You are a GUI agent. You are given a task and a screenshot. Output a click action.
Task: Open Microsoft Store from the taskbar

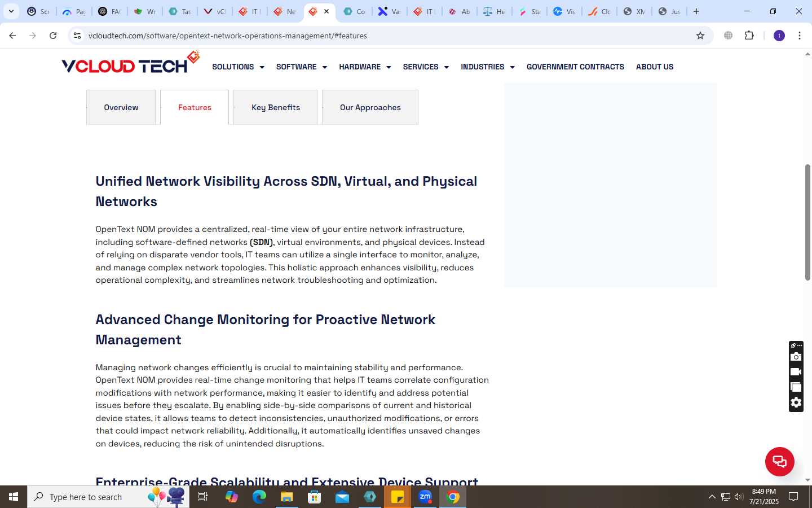pos(314,497)
